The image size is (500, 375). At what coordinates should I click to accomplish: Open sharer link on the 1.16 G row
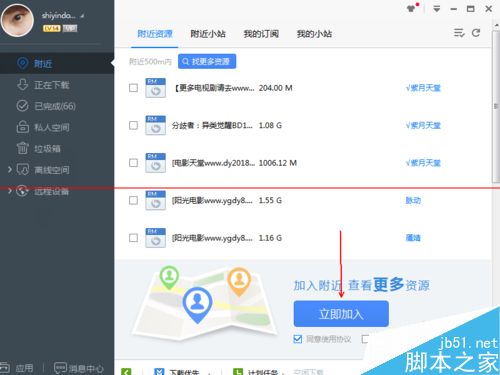point(413,238)
